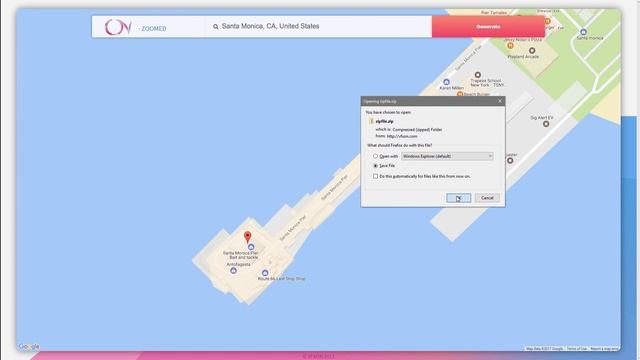The width and height of the screenshot is (640, 360).
Task: Cancel the file download dialog
Action: [487, 198]
